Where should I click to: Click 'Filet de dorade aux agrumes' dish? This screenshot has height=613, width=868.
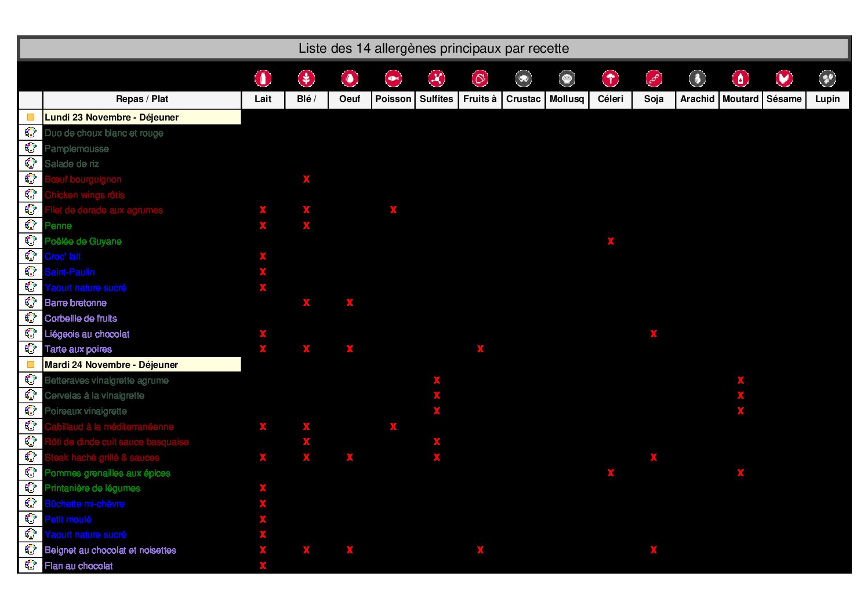point(104,210)
